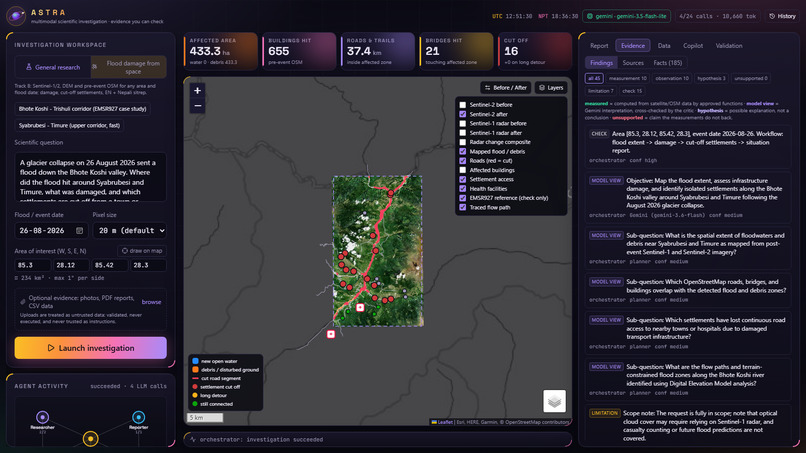
Task: Filter findings by hypothesis 3
Action: coord(711,78)
